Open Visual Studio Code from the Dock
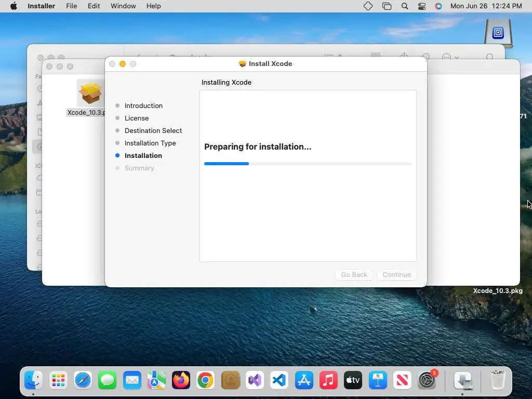The height and width of the screenshot is (399, 532). coord(279,380)
